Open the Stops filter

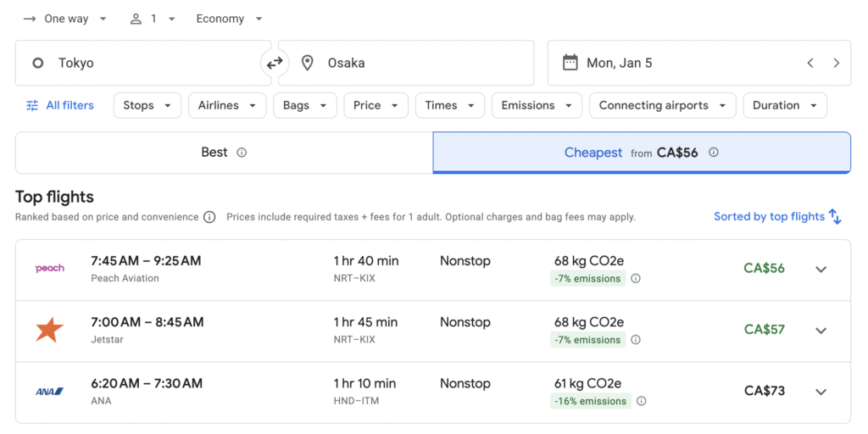tap(147, 105)
